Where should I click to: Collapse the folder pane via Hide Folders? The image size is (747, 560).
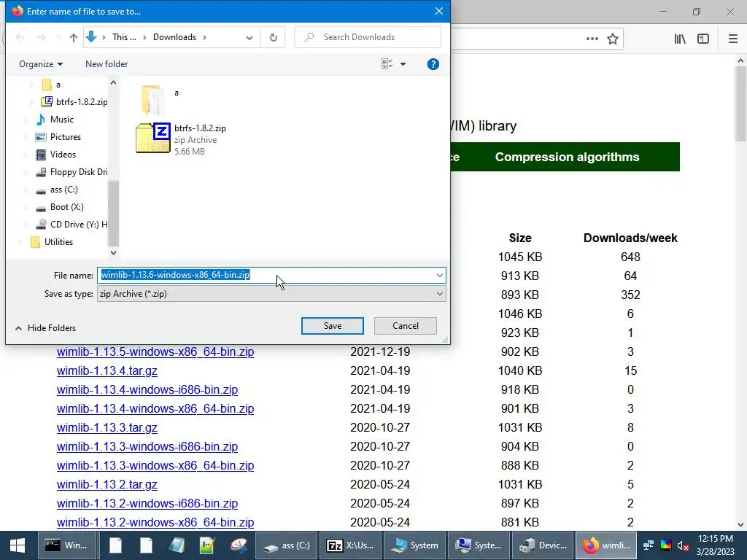click(x=46, y=328)
